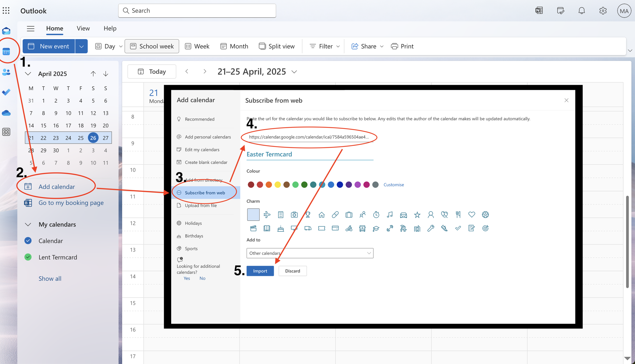Go to next month with down arrow
635x364 pixels.
pyautogui.click(x=106, y=74)
